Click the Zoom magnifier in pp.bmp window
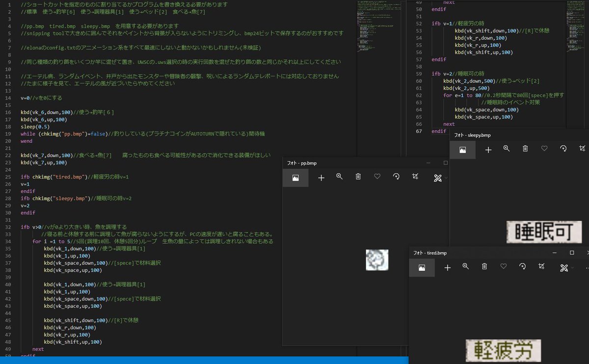589x364 pixels. coord(340,178)
